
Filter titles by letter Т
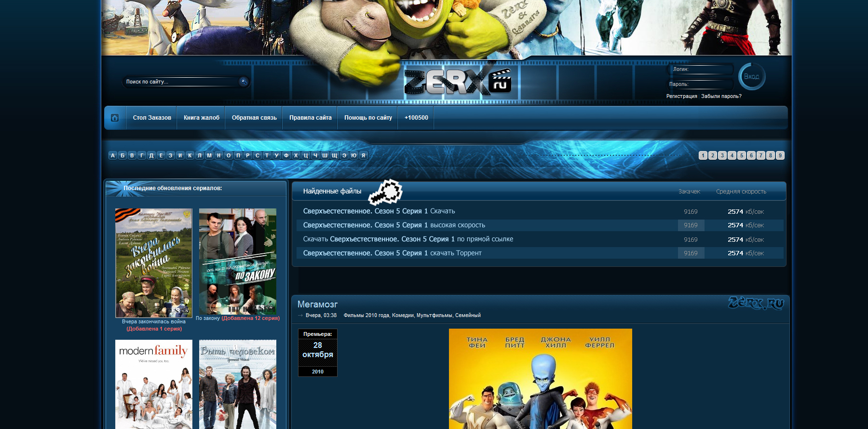pos(267,155)
